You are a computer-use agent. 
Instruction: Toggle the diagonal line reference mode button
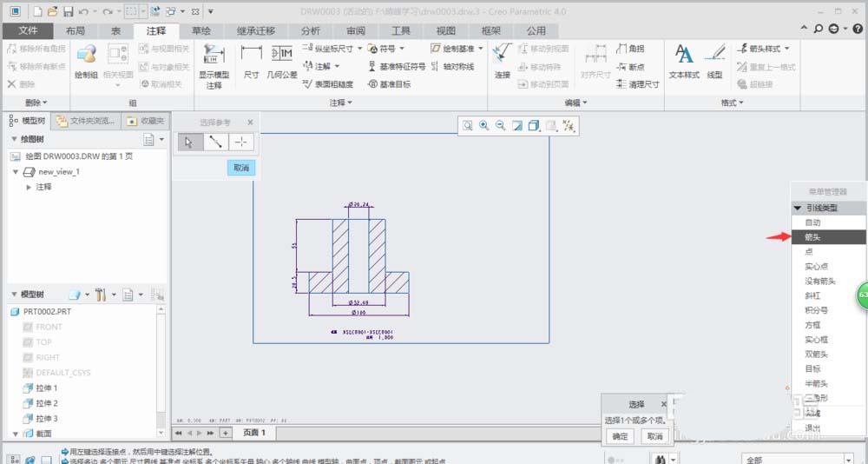click(x=215, y=143)
